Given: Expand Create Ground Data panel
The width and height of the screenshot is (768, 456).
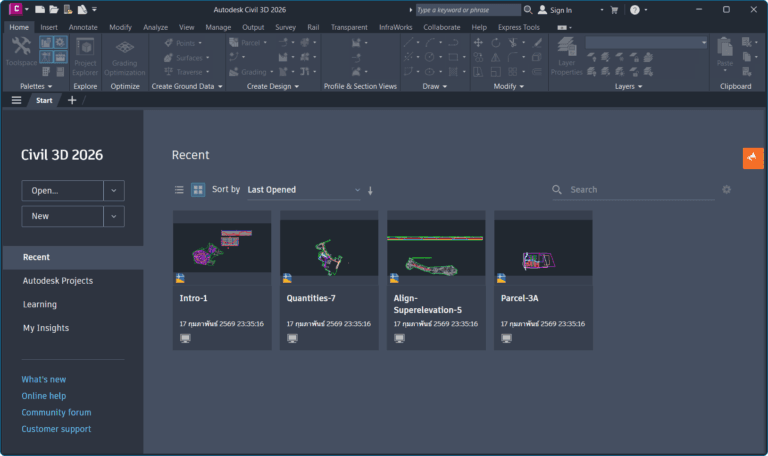Looking at the screenshot, I should (187, 86).
